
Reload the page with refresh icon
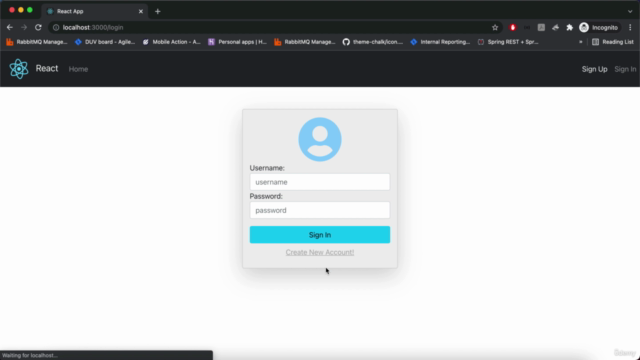[38, 27]
